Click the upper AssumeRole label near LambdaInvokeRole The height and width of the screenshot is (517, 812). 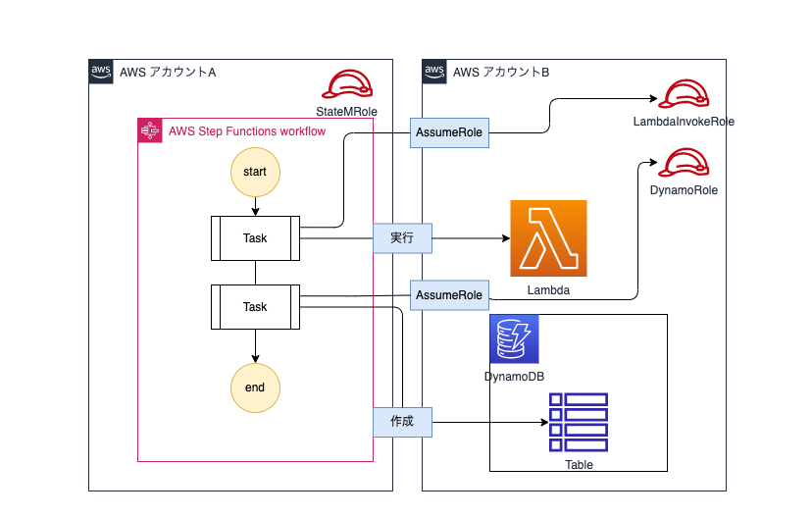[449, 132]
